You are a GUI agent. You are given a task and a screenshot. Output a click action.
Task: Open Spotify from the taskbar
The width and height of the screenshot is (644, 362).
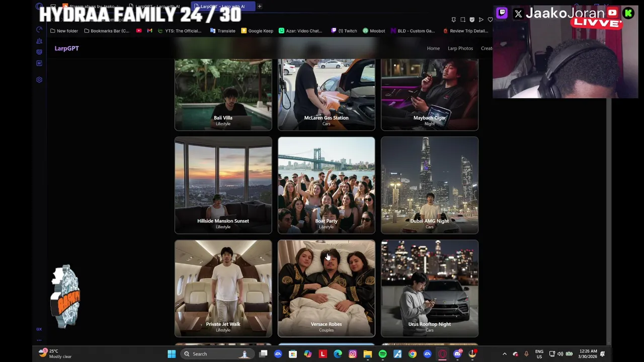[x=382, y=354]
